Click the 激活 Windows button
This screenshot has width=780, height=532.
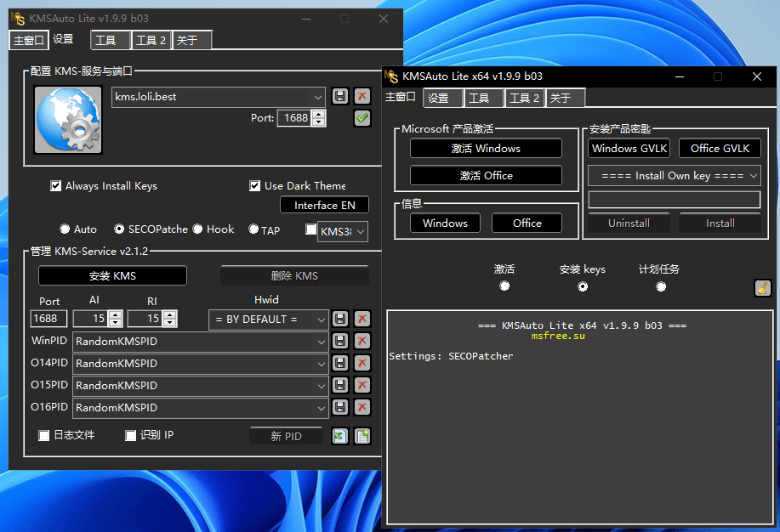click(x=486, y=148)
